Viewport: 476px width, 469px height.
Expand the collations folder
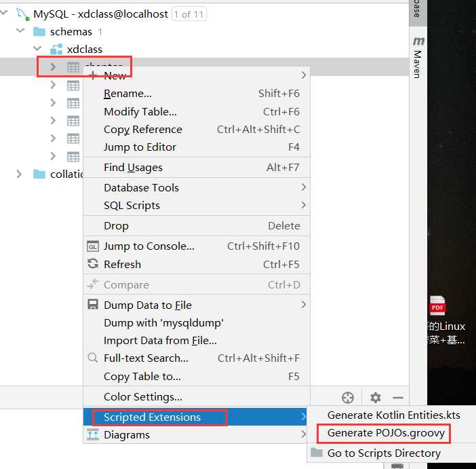[x=19, y=174]
